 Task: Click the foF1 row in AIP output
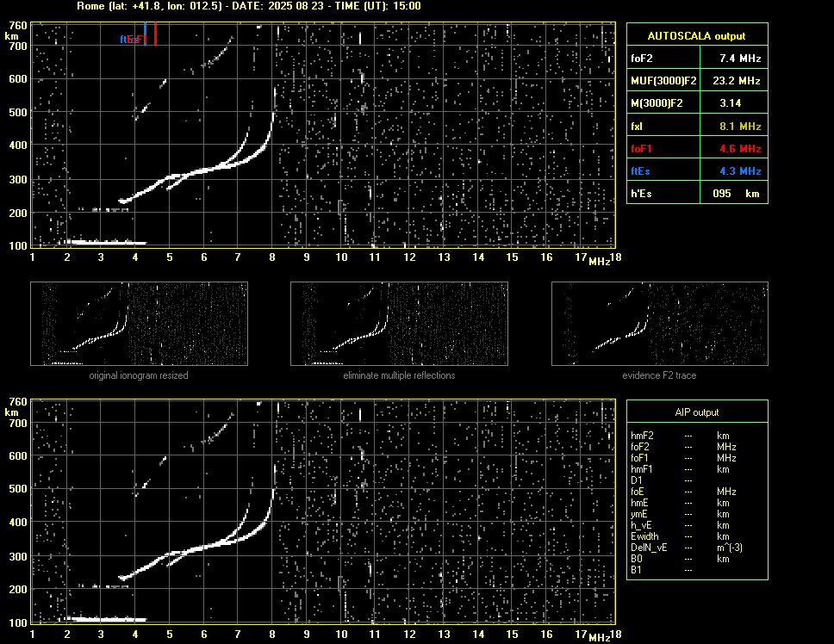click(697, 458)
